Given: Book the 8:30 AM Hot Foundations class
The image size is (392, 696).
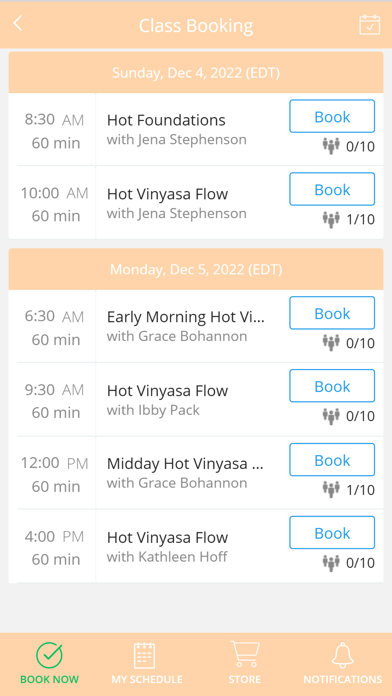Looking at the screenshot, I should pyautogui.click(x=332, y=116).
